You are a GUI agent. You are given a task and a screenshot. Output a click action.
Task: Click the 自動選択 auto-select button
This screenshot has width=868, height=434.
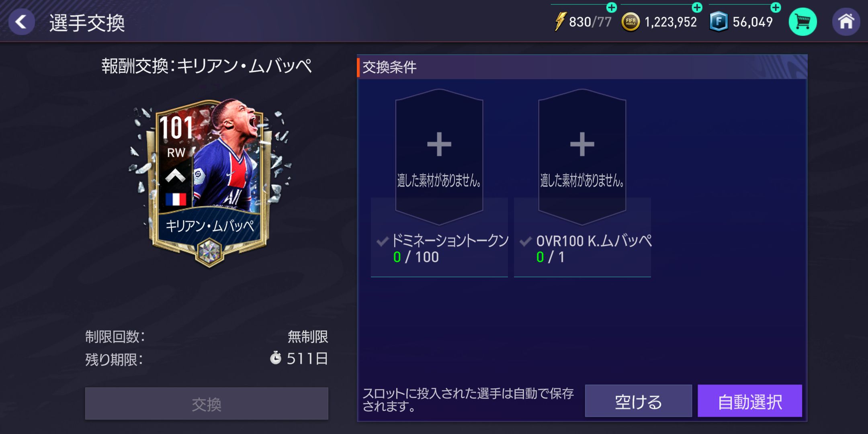pyautogui.click(x=750, y=401)
